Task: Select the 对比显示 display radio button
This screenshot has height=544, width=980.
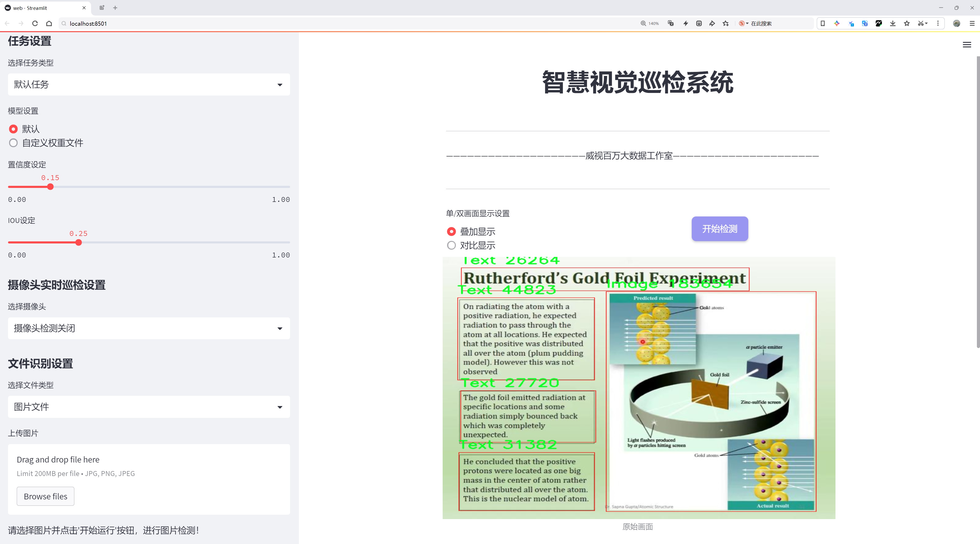Action: tap(451, 245)
